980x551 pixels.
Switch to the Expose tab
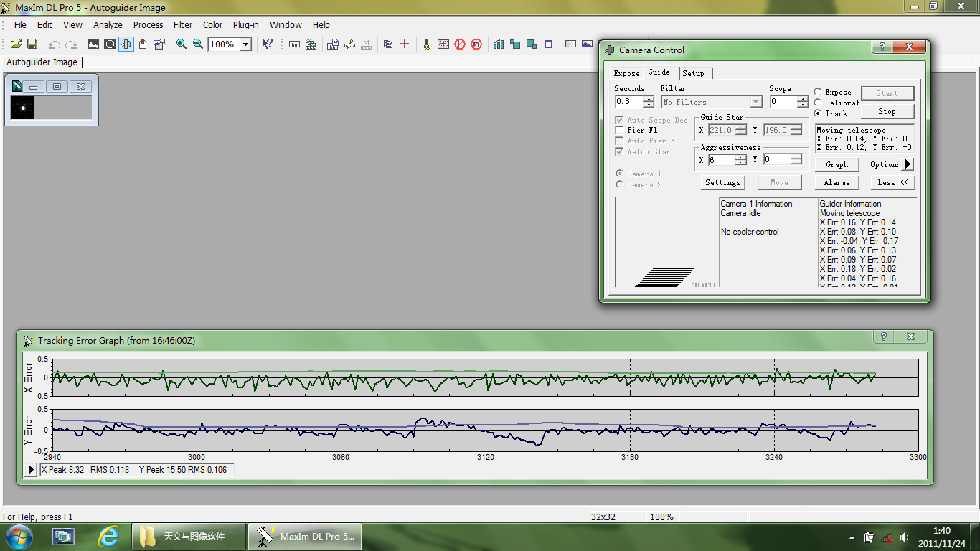626,73
